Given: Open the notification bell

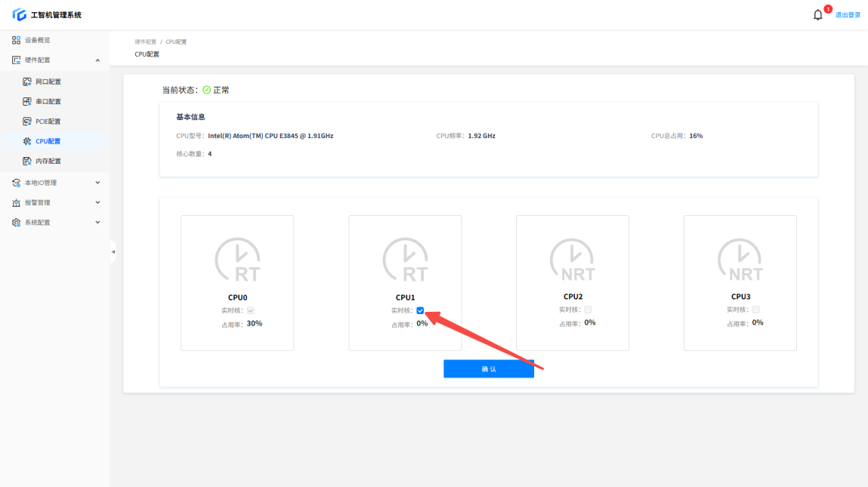Looking at the screenshot, I should coord(817,15).
